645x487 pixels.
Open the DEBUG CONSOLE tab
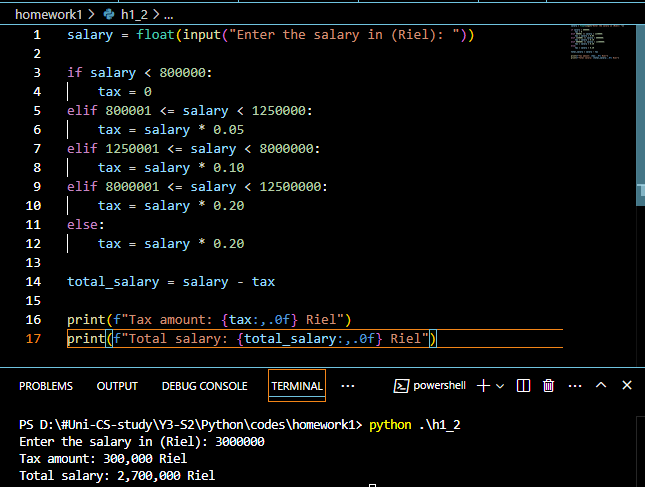pyautogui.click(x=204, y=386)
